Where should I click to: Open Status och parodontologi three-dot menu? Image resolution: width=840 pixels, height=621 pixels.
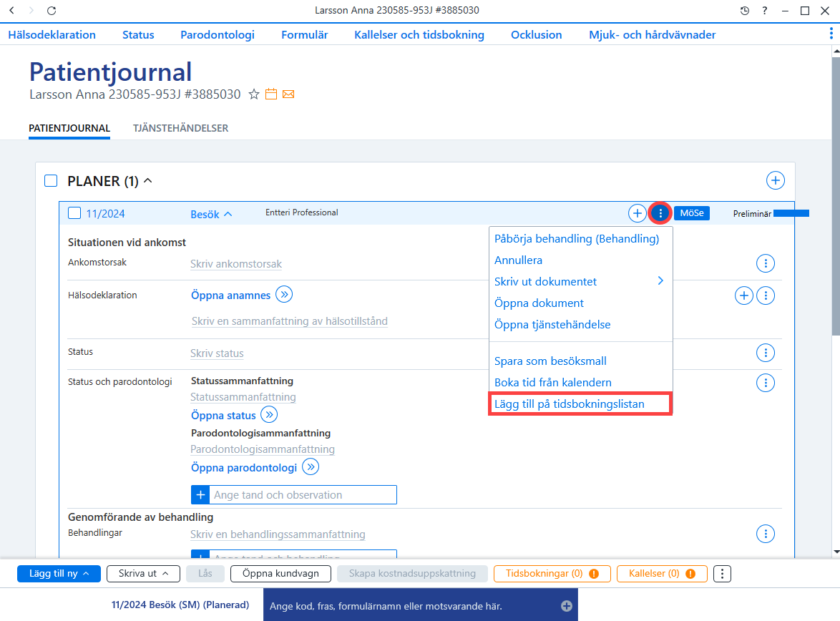[766, 383]
